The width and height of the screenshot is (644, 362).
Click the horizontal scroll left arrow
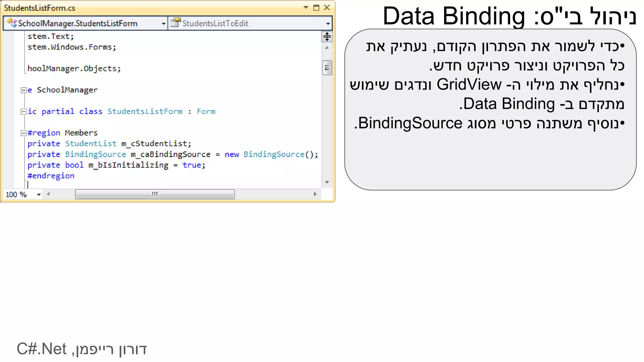coord(48,194)
